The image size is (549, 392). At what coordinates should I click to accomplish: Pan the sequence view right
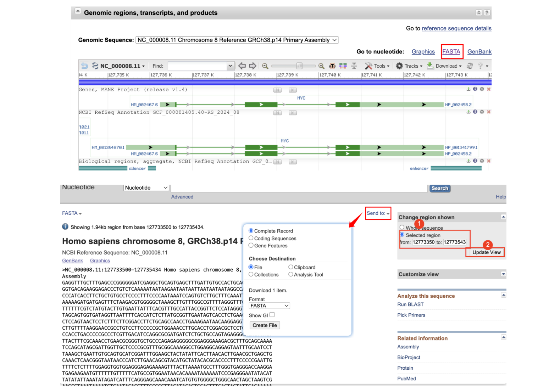pos(253,66)
